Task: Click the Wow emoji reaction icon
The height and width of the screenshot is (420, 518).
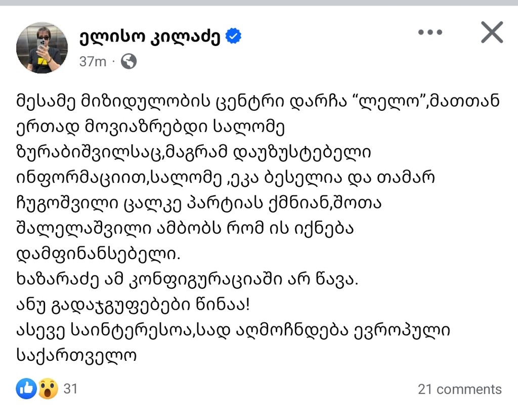Action: (x=48, y=389)
